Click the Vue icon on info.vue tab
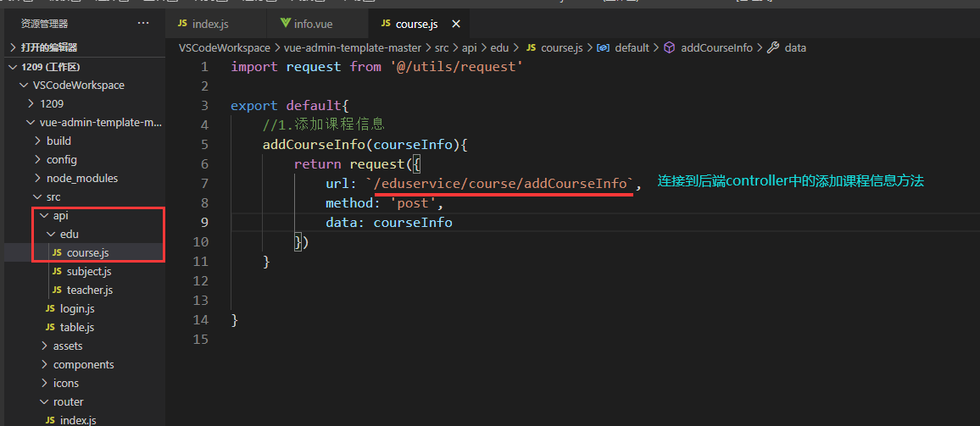Image resolution: width=980 pixels, height=426 pixels. (x=285, y=24)
